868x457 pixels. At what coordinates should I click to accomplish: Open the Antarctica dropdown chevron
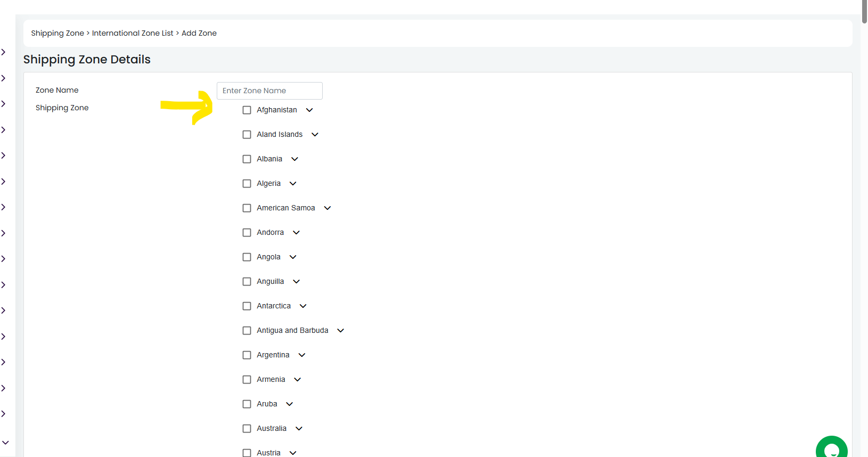303,306
